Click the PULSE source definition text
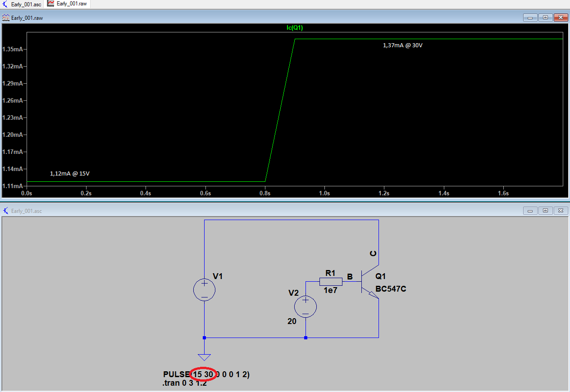570x392 pixels. pos(206,374)
